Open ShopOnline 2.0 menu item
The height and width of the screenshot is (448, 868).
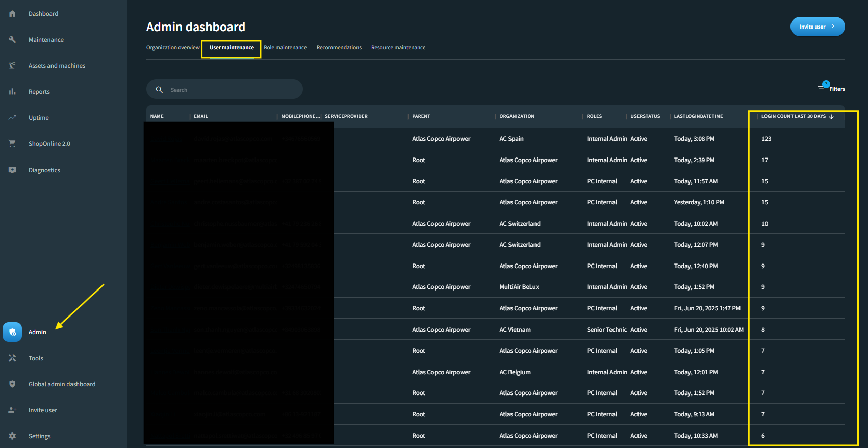pyautogui.click(x=49, y=144)
